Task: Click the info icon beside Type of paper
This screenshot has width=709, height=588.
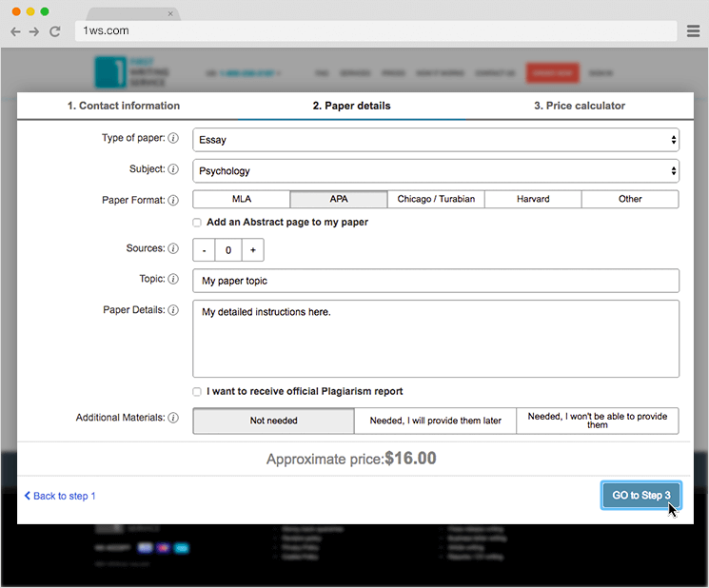Action: (x=173, y=139)
